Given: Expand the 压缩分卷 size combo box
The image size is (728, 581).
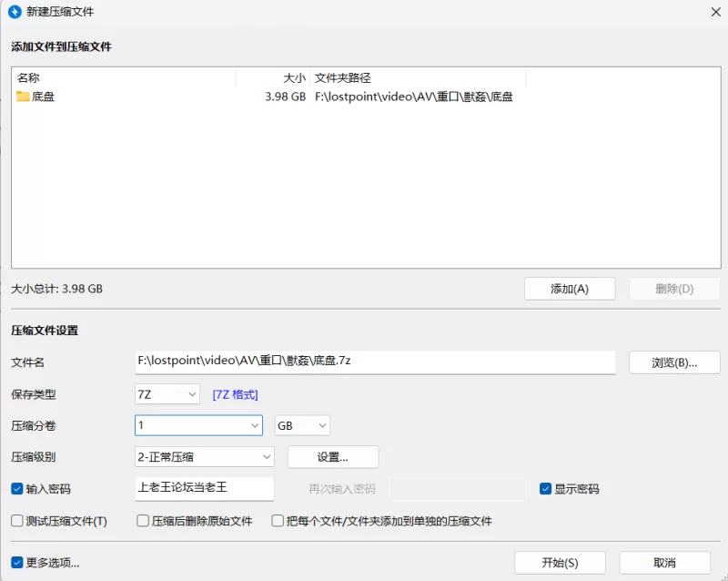Looking at the screenshot, I should point(198,425).
